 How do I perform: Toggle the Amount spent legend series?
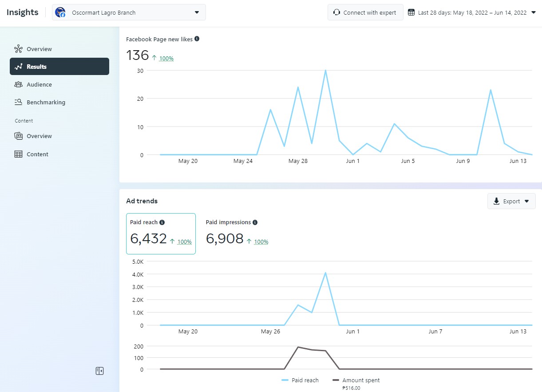(356, 380)
